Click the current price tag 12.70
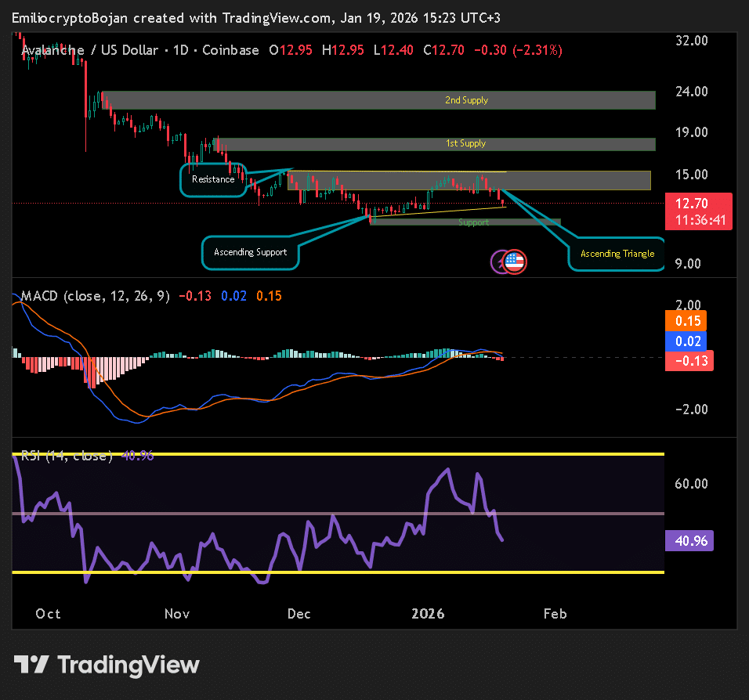The image size is (749, 700). pos(692,204)
